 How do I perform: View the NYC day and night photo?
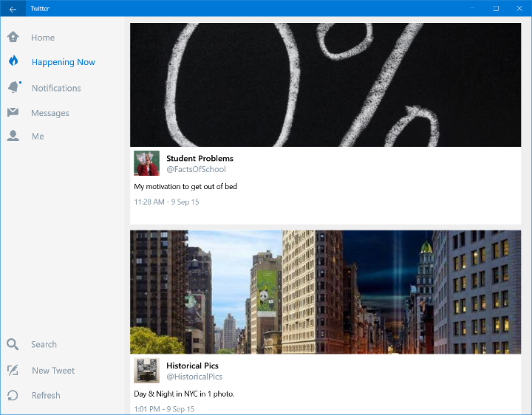(325, 292)
